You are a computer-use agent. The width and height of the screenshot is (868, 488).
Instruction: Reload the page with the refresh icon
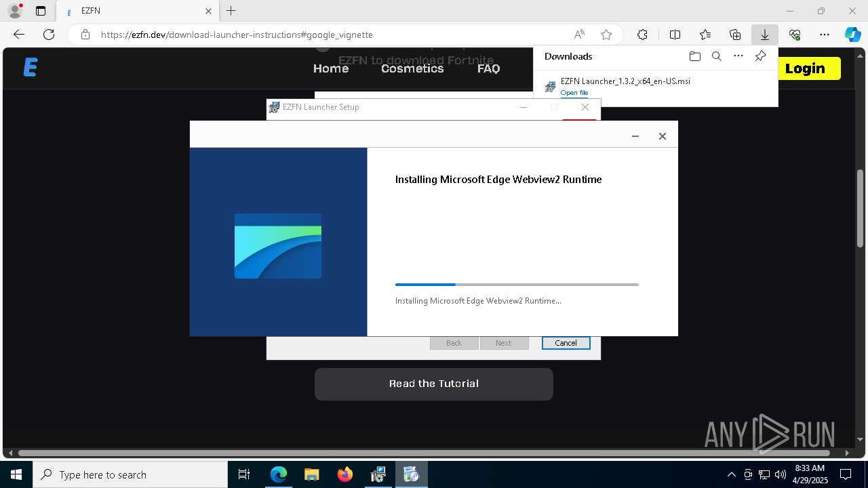tap(49, 35)
